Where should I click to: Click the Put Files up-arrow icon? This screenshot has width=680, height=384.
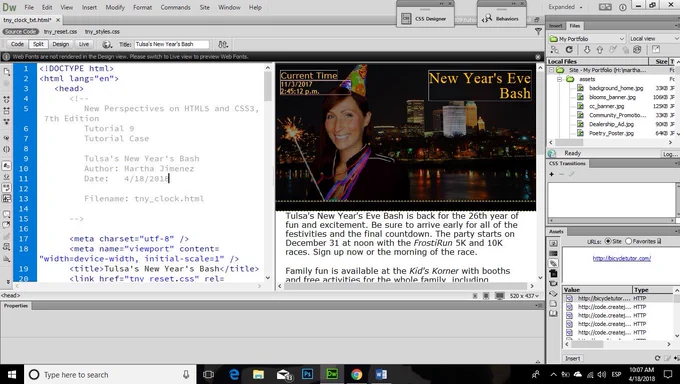click(599, 50)
